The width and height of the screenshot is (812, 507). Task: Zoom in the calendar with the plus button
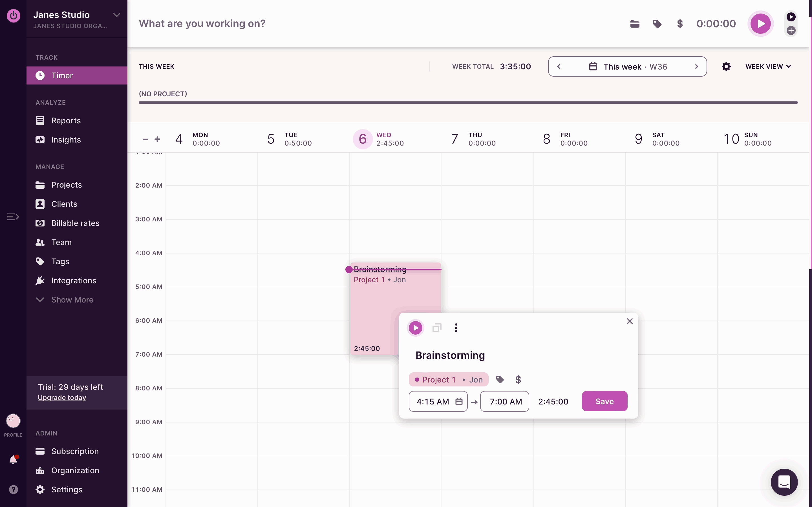point(157,139)
